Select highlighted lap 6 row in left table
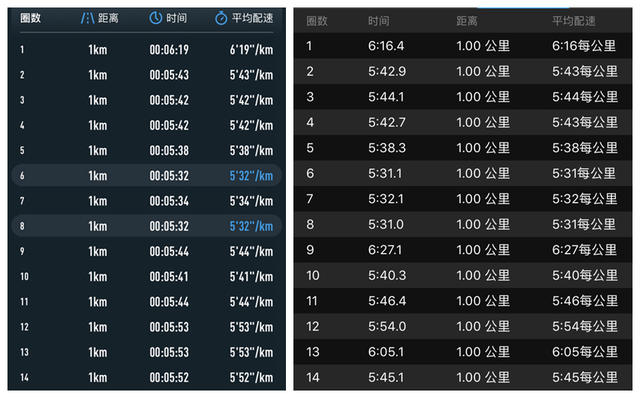 pos(147,176)
